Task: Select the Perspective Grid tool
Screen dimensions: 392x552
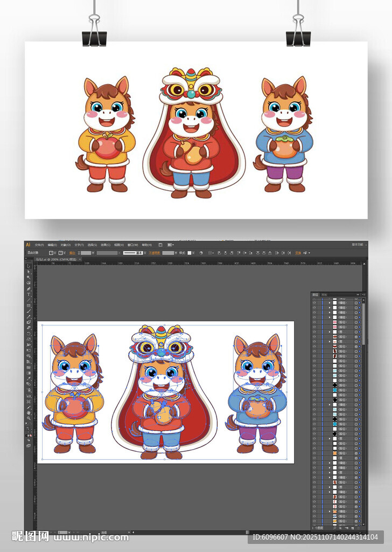Action: [29, 362]
